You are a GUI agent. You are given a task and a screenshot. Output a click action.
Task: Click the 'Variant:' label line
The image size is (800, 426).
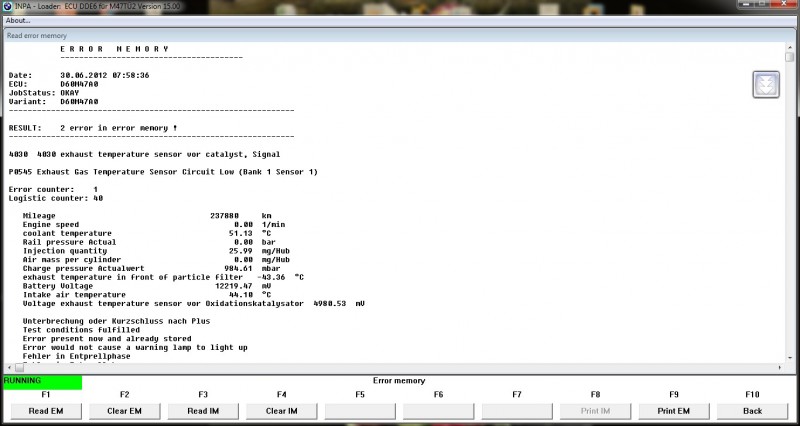click(x=54, y=102)
